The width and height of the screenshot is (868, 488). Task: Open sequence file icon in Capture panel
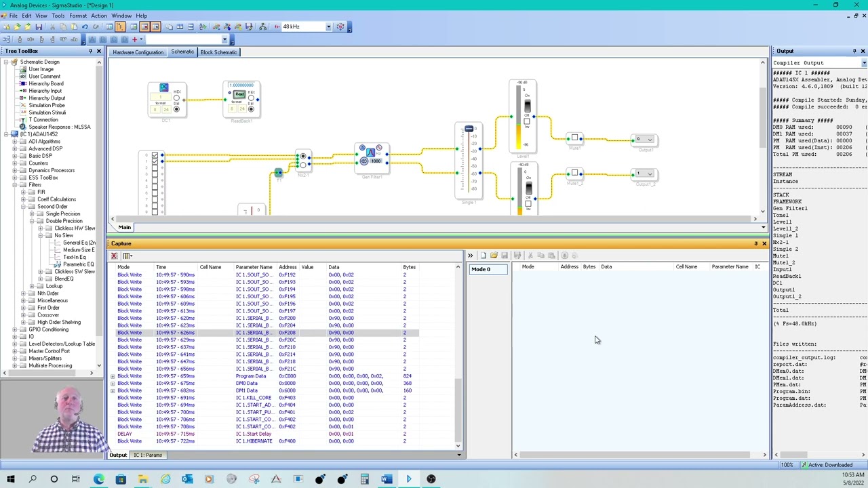pos(494,256)
